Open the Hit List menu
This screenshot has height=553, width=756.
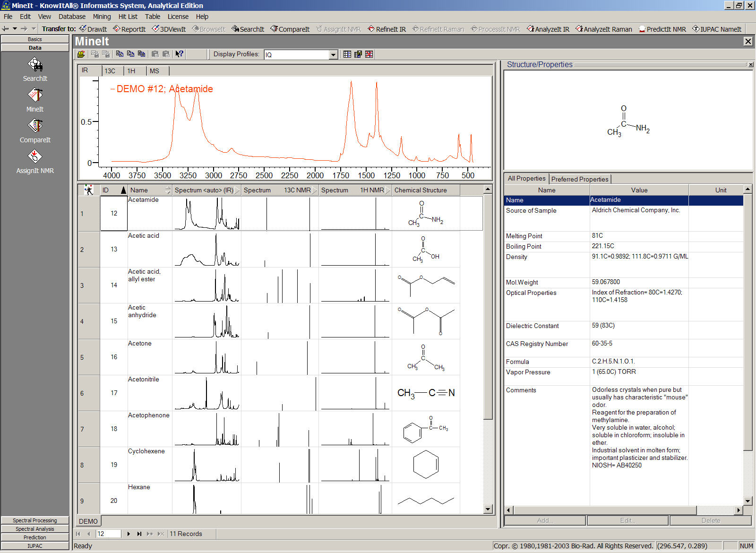pos(128,17)
